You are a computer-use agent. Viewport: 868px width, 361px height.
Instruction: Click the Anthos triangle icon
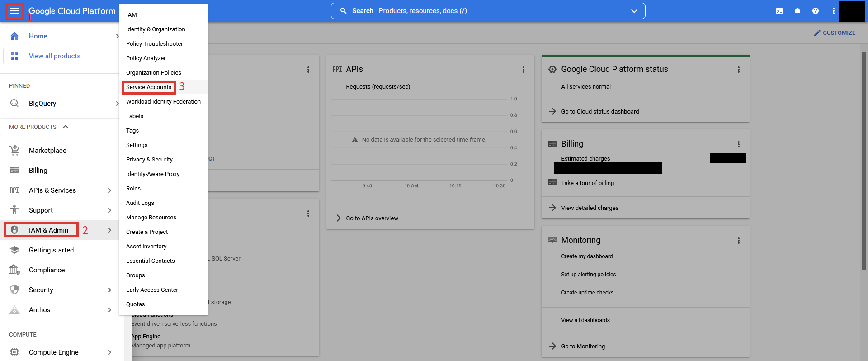(x=14, y=310)
